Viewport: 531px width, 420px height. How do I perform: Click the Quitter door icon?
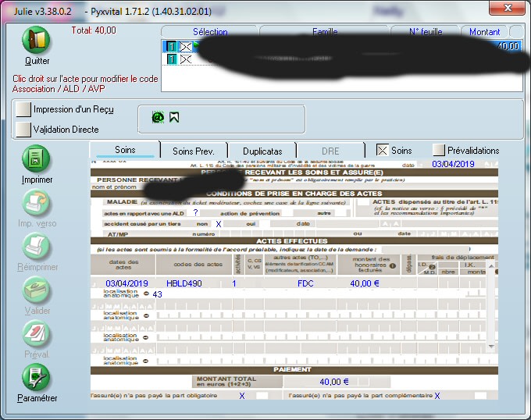point(37,41)
